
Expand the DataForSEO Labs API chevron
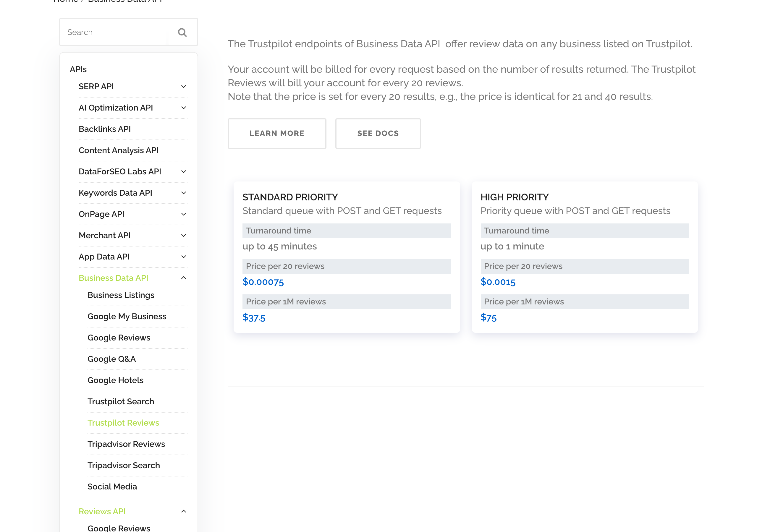pyautogui.click(x=184, y=171)
